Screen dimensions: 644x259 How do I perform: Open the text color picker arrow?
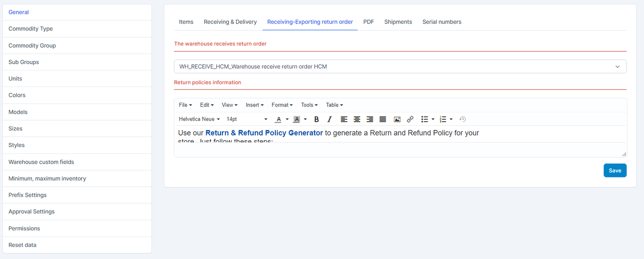pyautogui.click(x=287, y=119)
